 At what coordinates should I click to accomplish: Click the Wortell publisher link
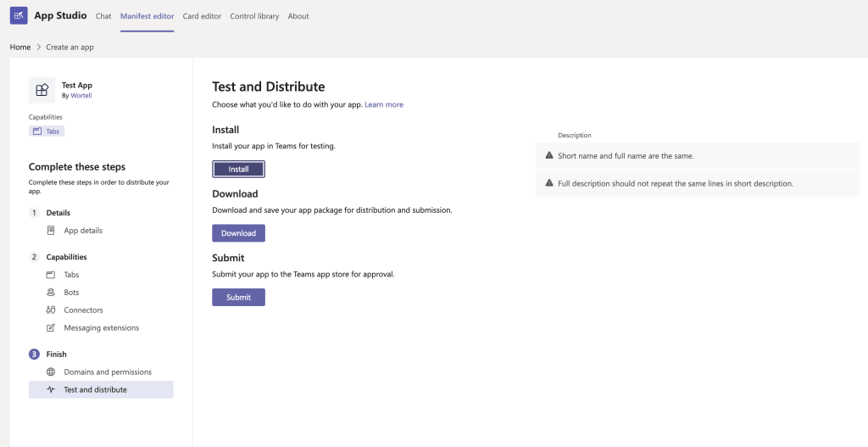[x=81, y=96]
